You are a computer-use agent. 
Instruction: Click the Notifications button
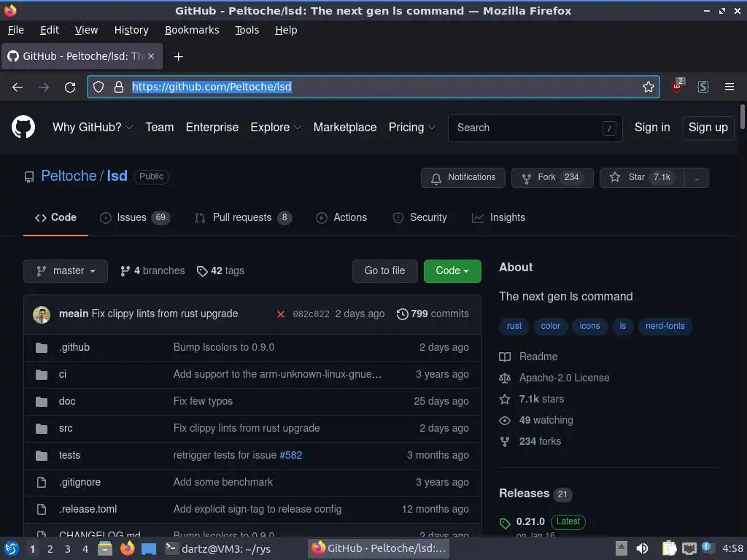(x=462, y=178)
